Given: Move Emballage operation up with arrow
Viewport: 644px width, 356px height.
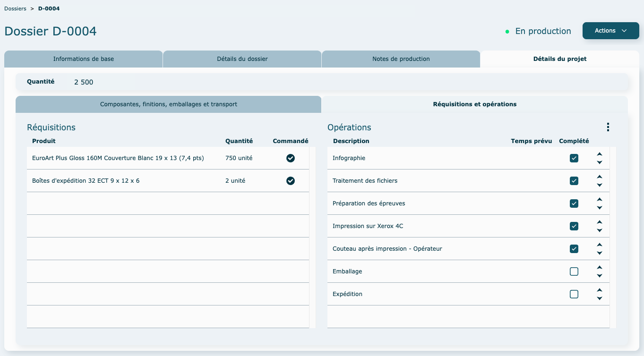Looking at the screenshot, I should (x=600, y=267).
